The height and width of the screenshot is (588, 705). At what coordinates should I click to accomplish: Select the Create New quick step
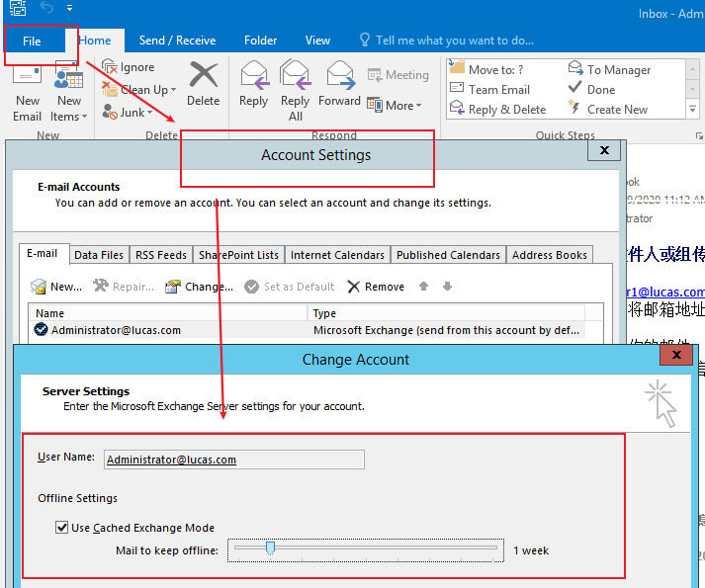pyautogui.click(x=608, y=110)
